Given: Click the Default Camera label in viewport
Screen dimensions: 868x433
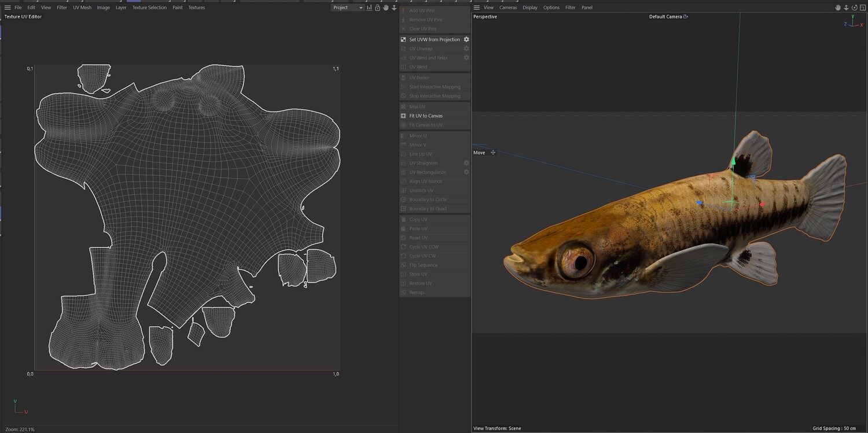Looking at the screenshot, I should (665, 17).
